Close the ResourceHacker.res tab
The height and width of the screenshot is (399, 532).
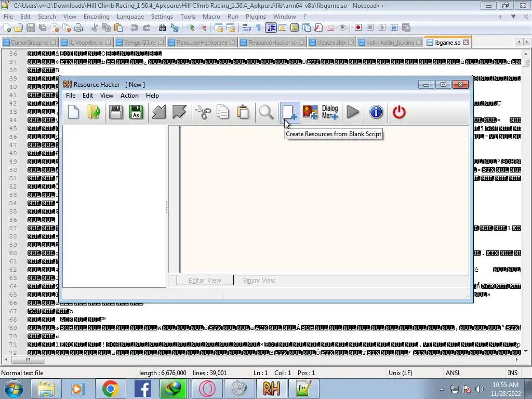pyautogui.click(x=232, y=43)
